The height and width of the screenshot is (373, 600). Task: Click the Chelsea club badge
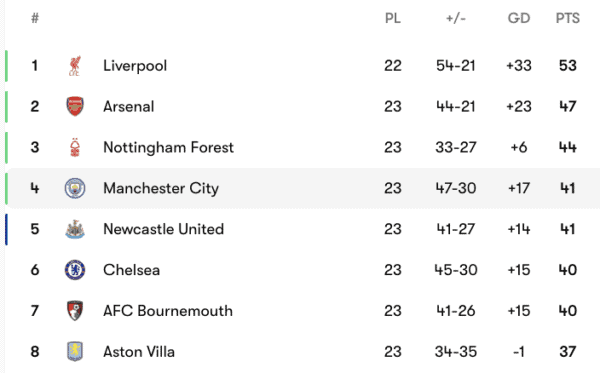[x=75, y=270]
